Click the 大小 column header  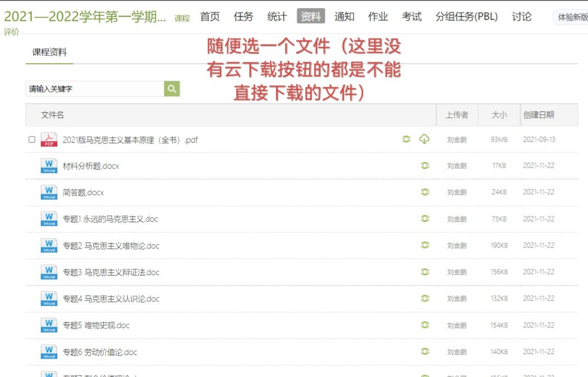[499, 115]
